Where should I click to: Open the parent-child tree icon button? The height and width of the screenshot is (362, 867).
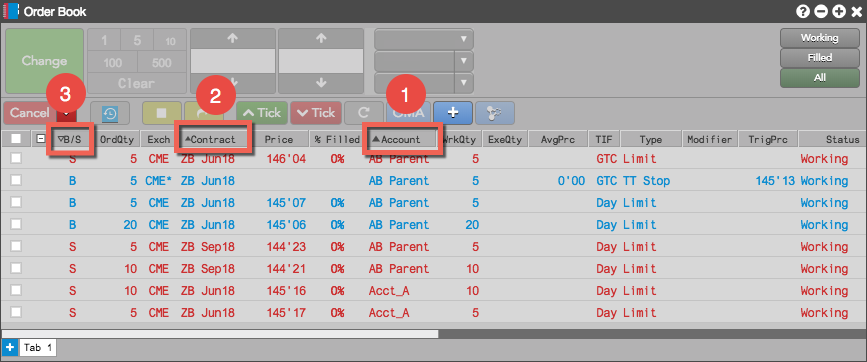(x=495, y=113)
